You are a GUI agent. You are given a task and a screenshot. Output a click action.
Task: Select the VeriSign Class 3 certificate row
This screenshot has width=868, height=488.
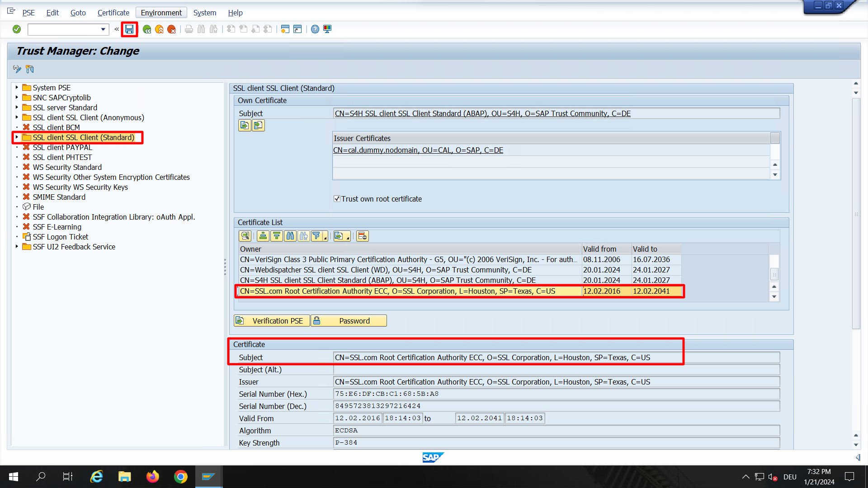[460, 259]
